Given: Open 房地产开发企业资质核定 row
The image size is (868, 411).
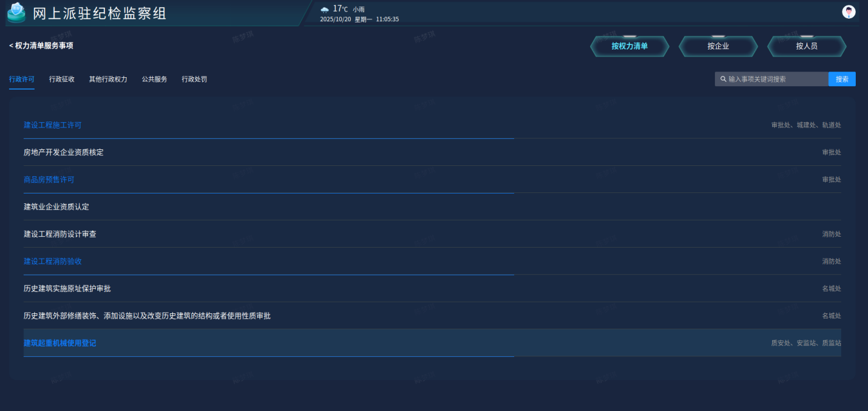Looking at the screenshot, I should pos(64,152).
